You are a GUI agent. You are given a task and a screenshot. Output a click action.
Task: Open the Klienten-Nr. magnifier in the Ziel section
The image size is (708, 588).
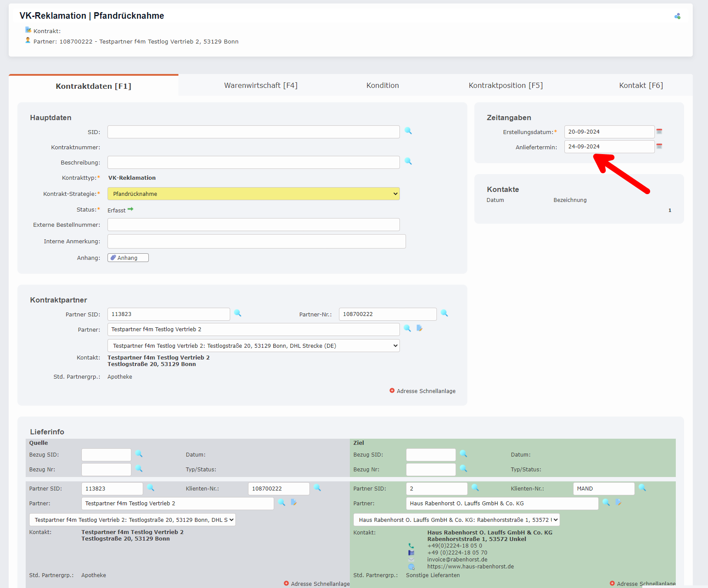(x=643, y=488)
